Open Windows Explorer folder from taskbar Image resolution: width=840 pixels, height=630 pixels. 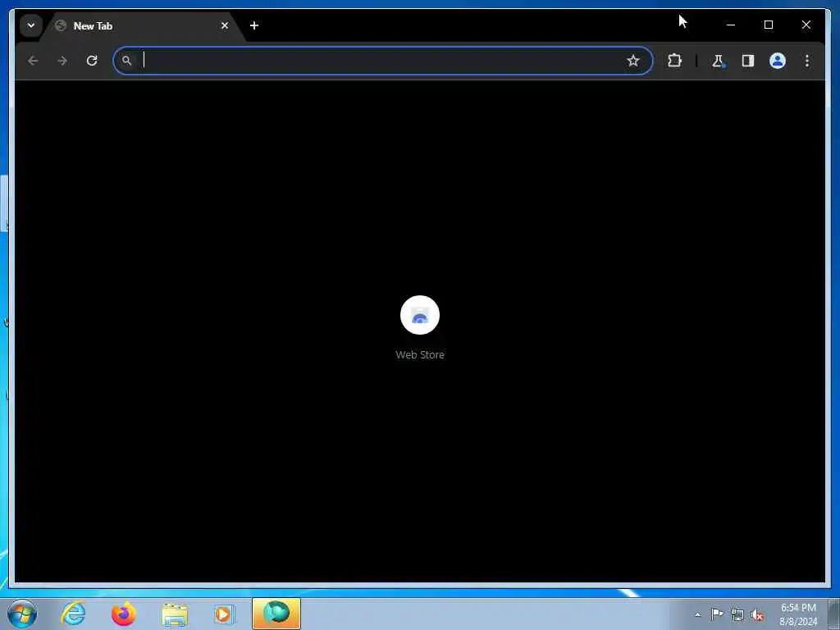coord(175,614)
